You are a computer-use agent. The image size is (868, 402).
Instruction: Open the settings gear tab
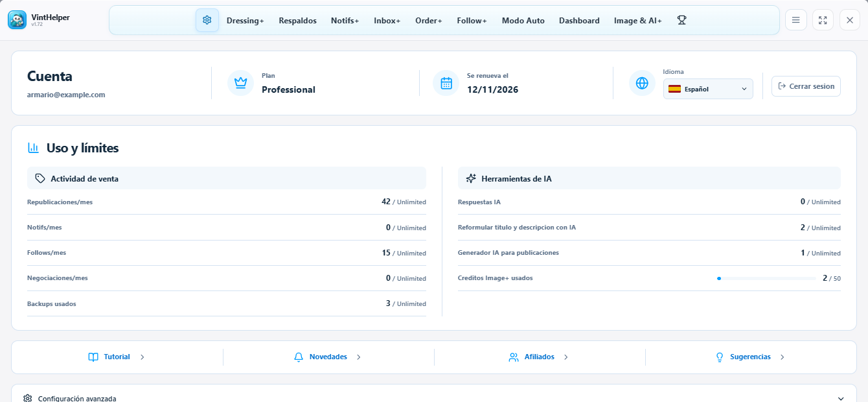pyautogui.click(x=207, y=20)
